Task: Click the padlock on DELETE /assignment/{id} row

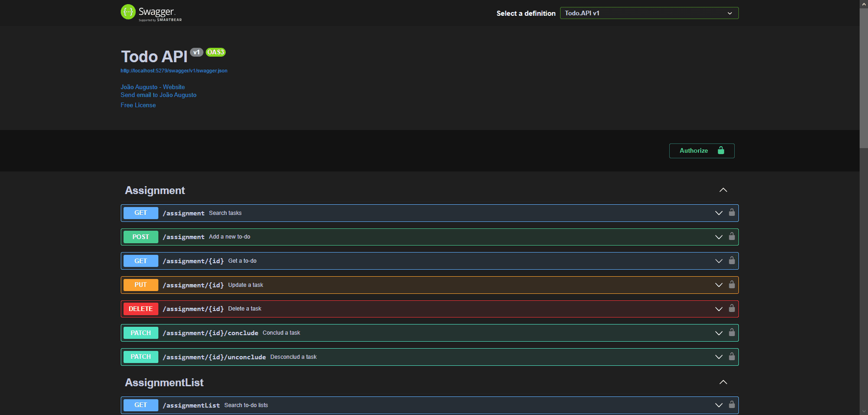Action: pos(731,309)
